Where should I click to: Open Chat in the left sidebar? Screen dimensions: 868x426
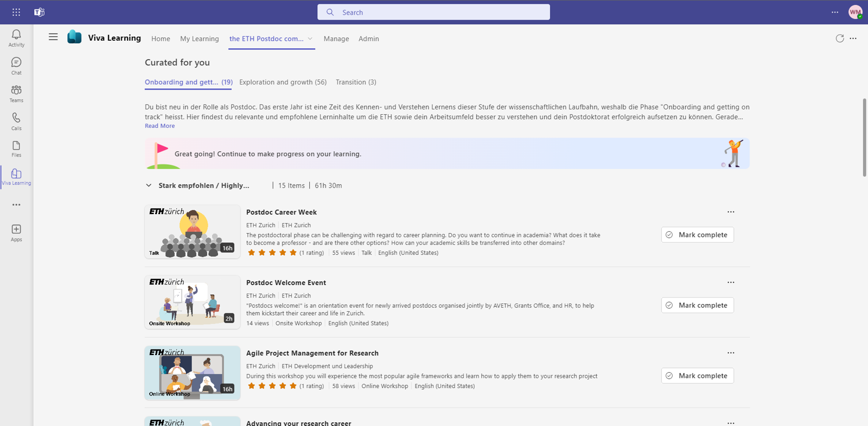click(16, 66)
